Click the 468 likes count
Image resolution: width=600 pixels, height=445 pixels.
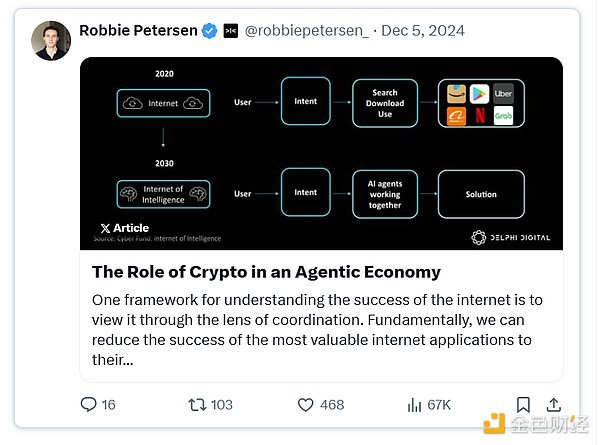click(331, 404)
